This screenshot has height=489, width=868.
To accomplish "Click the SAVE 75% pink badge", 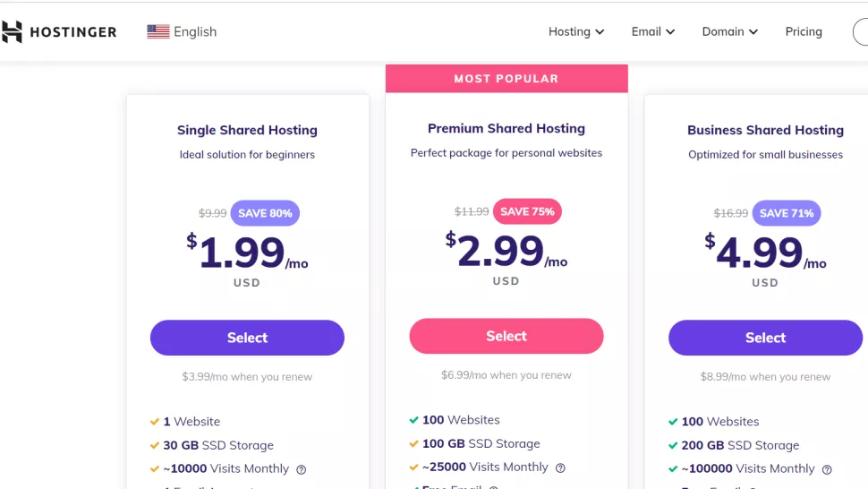I will 527,211.
